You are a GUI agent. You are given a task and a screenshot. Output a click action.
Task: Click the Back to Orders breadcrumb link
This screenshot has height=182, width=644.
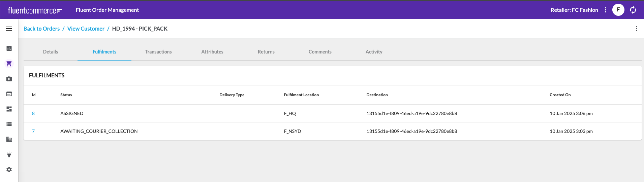(x=41, y=29)
